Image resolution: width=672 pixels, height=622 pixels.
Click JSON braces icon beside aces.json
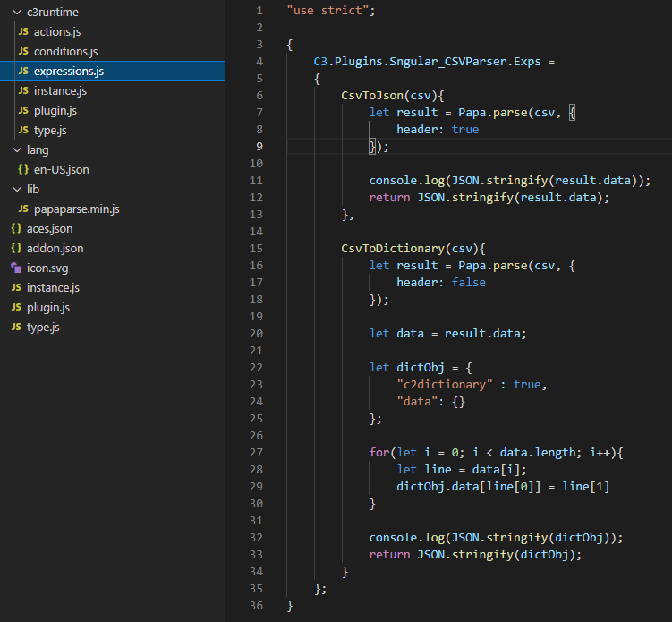[x=16, y=229]
